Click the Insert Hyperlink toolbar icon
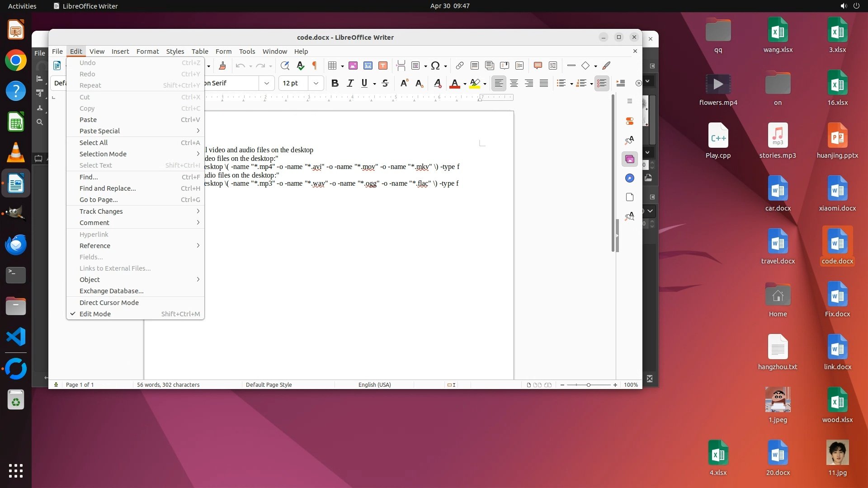Image resolution: width=868 pixels, height=488 pixels. (x=459, y=66)
